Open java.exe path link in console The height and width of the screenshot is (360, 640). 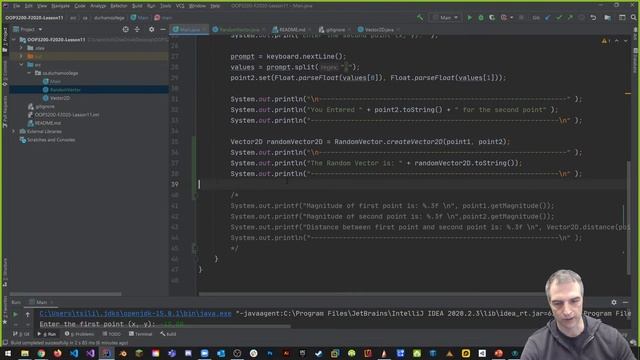pos(136,313)
